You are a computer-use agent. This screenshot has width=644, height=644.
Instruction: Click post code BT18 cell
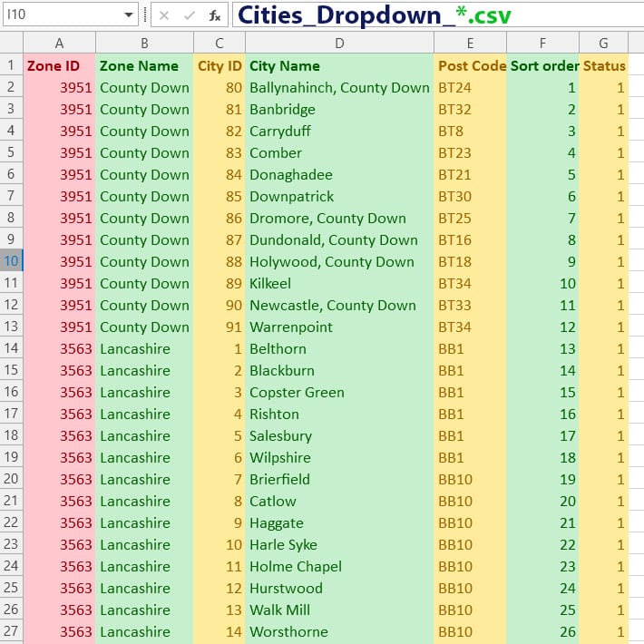pyautogui.click(x=470, y=261)
